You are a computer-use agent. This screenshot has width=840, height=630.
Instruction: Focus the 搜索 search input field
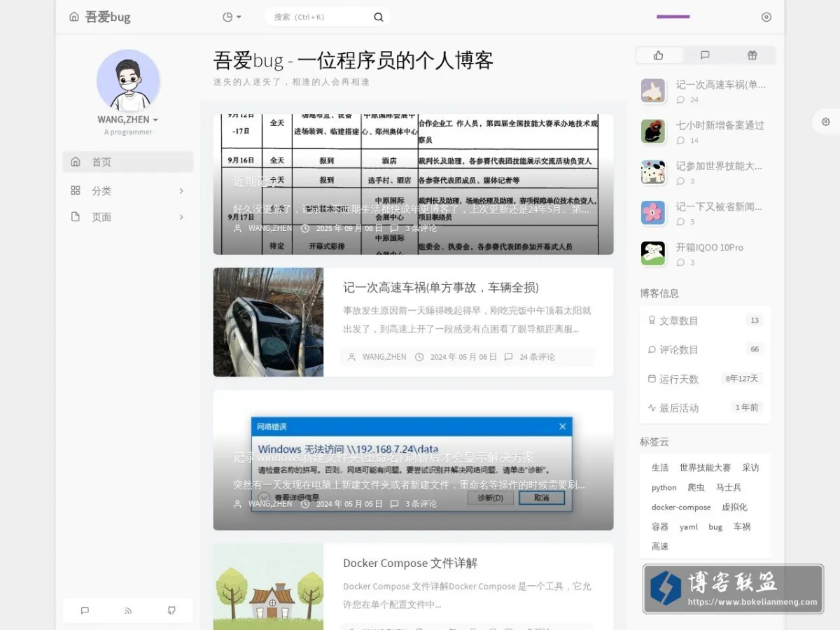(x=319, y=17)
